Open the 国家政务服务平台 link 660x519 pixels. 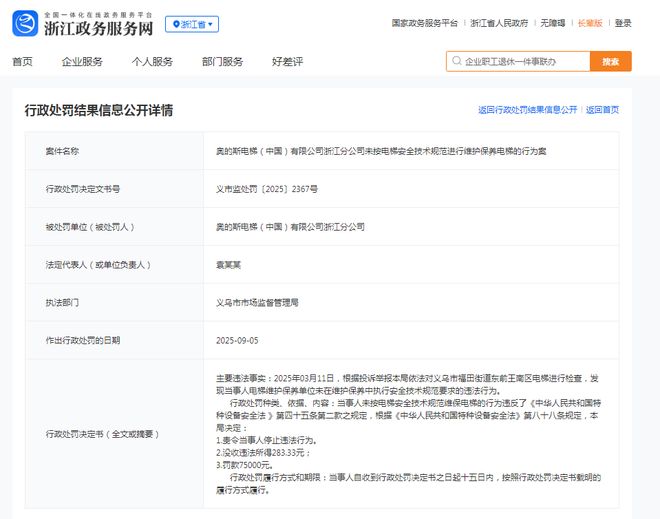pyautogui.click(x=424, y=23)
